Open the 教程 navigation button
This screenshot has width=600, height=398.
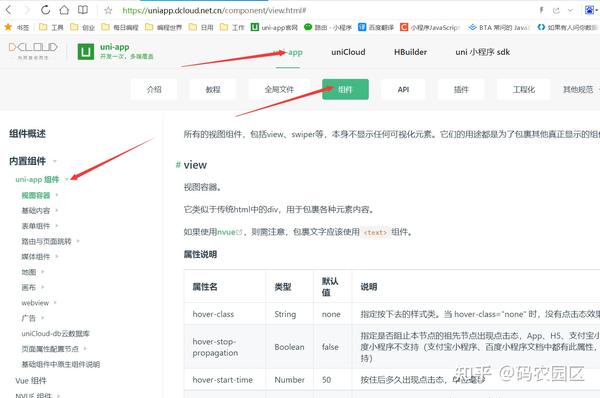point(213,89)
